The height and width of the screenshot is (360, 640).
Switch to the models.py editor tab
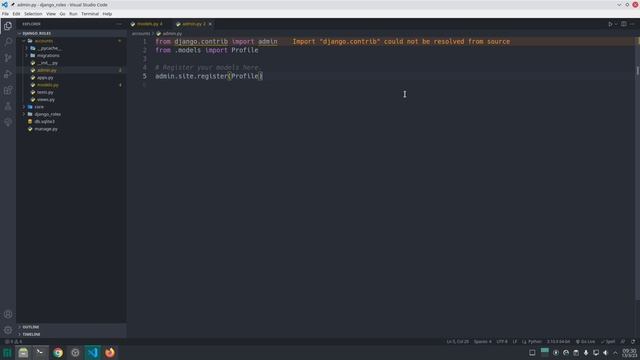(x=149, y=24)
